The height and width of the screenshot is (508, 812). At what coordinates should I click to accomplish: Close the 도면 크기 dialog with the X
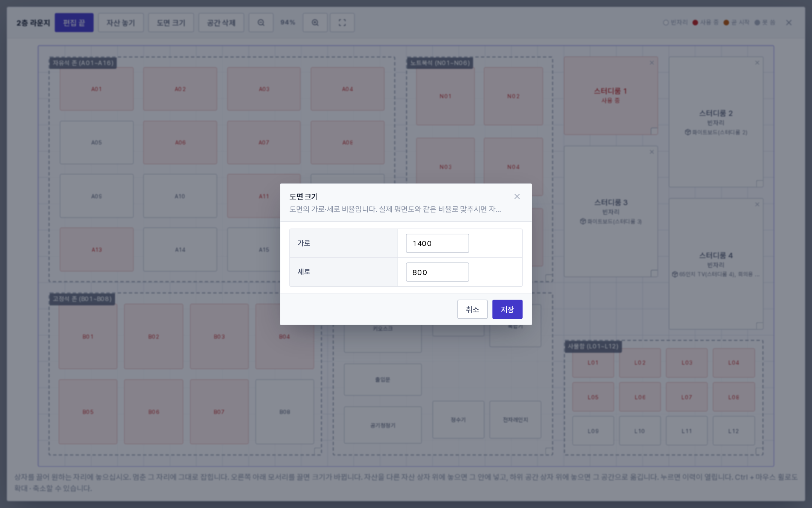click(517, 196)
